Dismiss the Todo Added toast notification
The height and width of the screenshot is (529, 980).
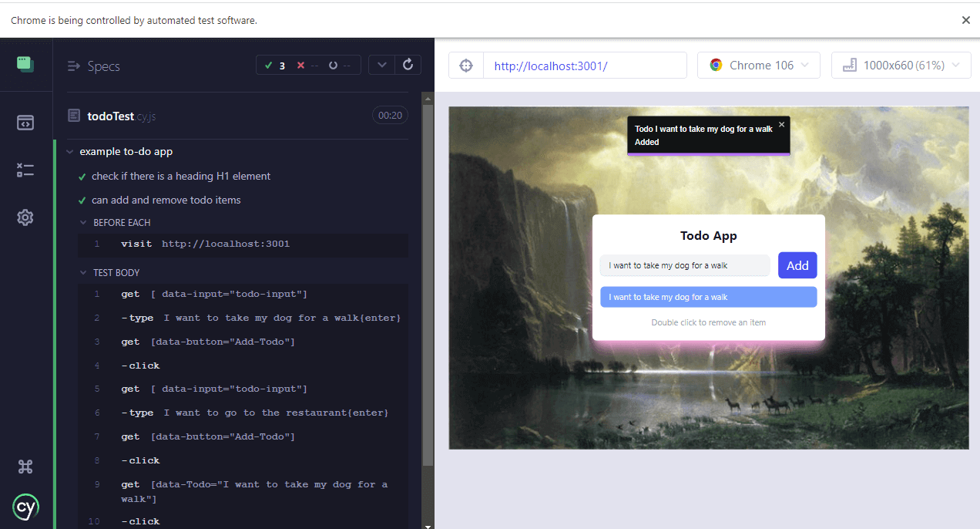click(x=781, y=124)
